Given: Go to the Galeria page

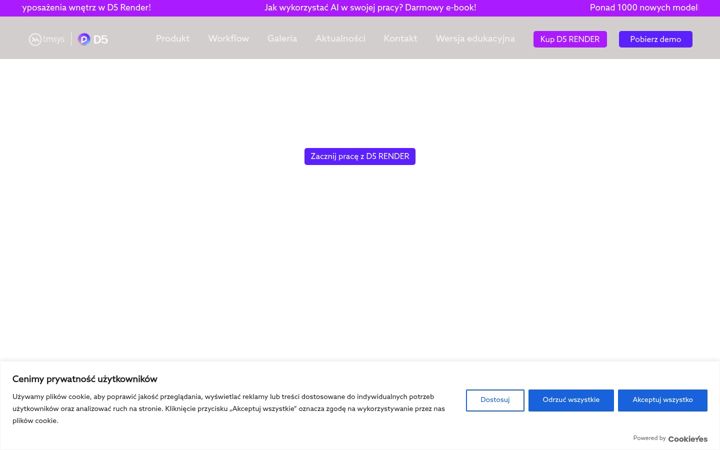Looking at the screenshot, I should 282,39.
